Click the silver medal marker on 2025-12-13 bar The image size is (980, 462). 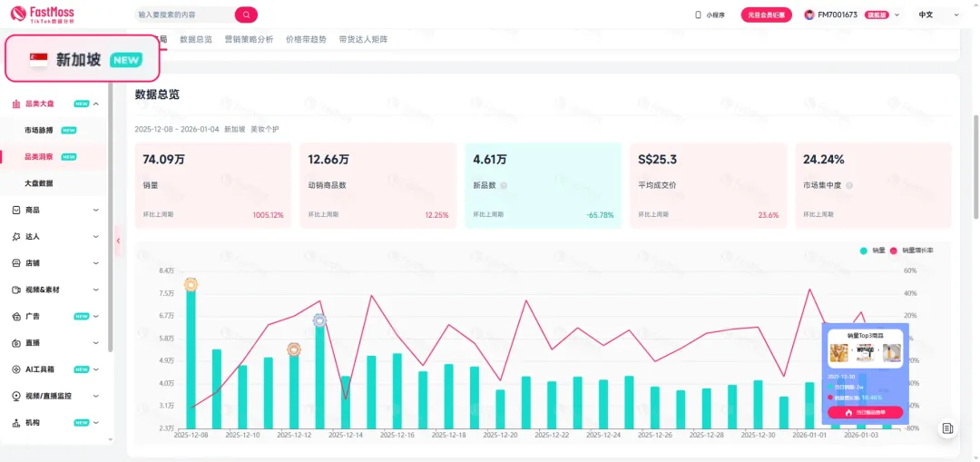pyautogui.click(x=319, y=320)
